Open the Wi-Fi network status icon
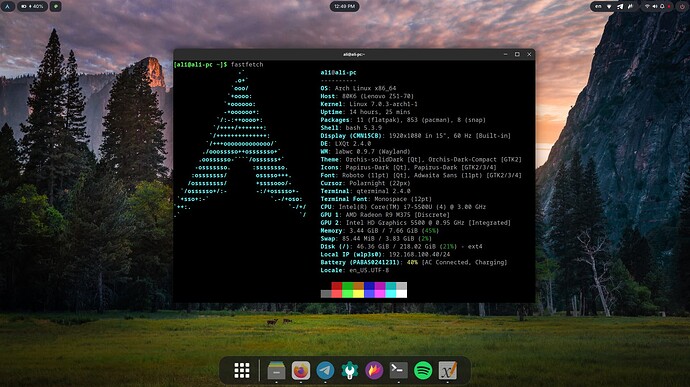The image size is (690, 387). pos(647,6)
